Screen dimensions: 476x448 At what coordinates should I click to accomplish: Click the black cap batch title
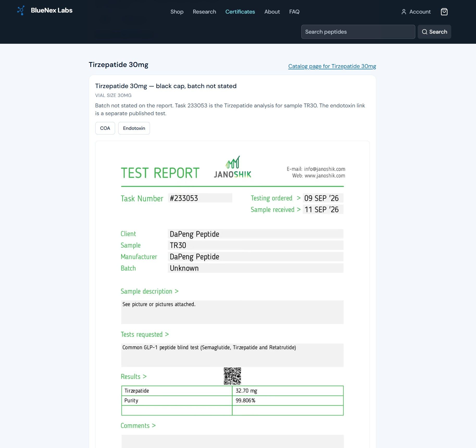pyautogui.click(x=166, y=86)
